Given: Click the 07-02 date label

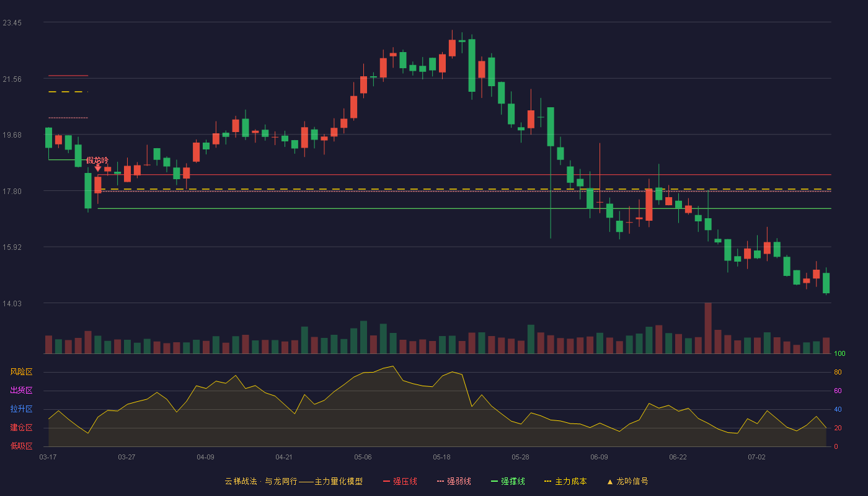Looking at the screenshot, I should tap(756, 457).
